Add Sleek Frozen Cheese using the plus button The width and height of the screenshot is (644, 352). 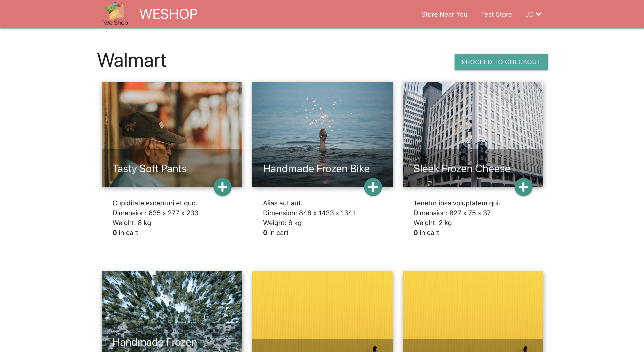[x=523, y=187]
